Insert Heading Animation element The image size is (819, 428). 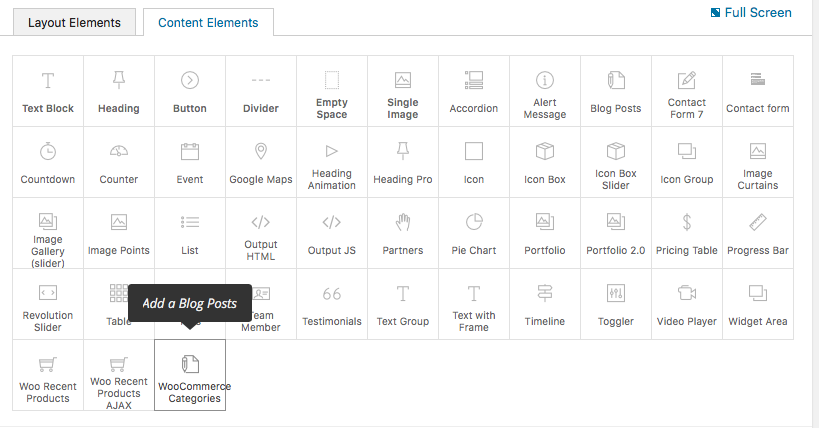332,163
